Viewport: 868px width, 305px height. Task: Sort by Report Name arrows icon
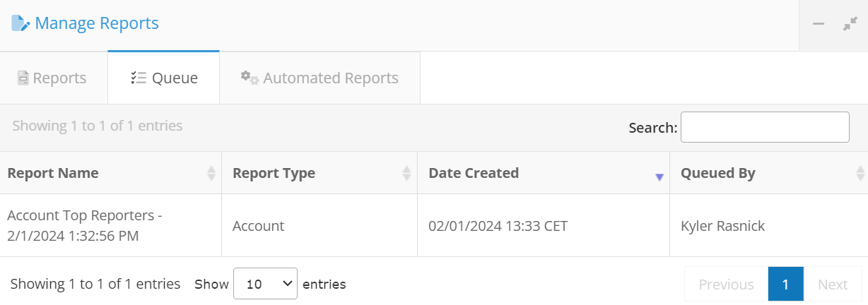point(211,173)
